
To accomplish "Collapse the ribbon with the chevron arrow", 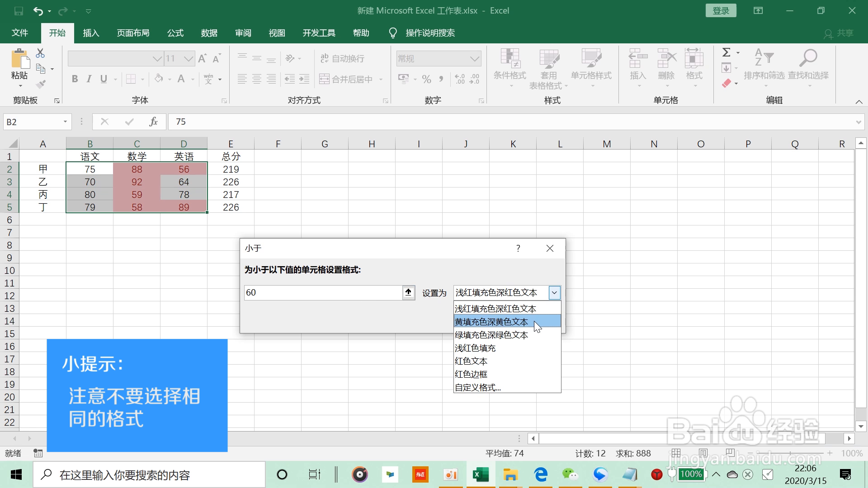I will pyautogui.click(x=859, y=102).
